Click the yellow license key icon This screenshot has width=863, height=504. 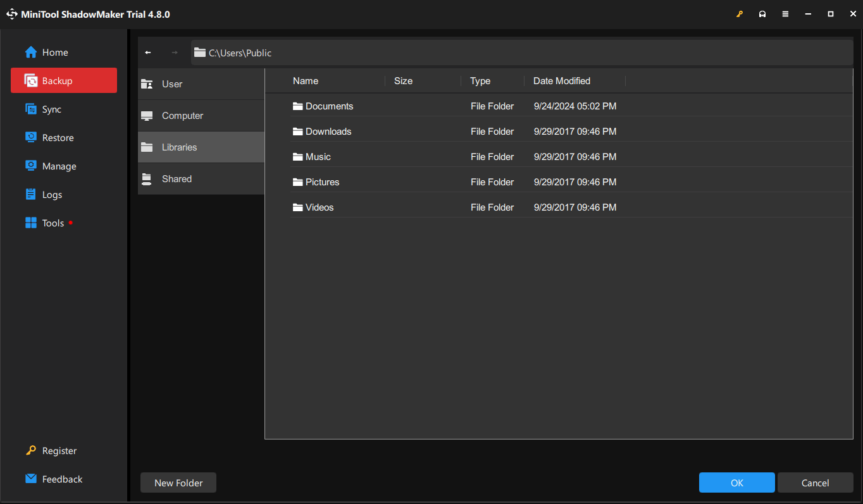(740, 13)
